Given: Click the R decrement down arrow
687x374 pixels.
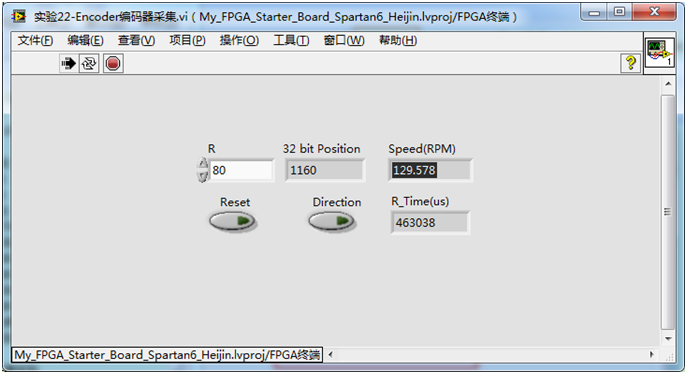Looking at the screenshot, I should click(x=202, y=176).
